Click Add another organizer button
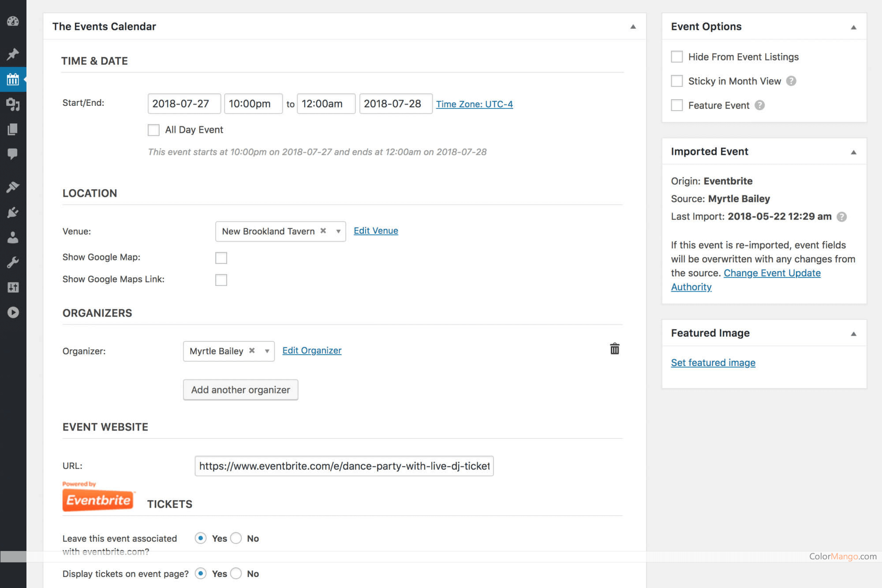 pyautogui.click(x=240, y=390)
